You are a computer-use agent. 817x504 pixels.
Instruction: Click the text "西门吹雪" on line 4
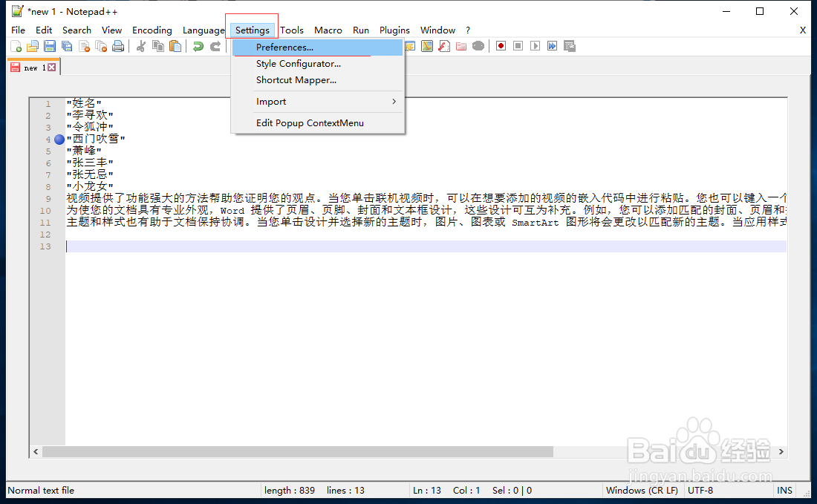coord(96,139)
